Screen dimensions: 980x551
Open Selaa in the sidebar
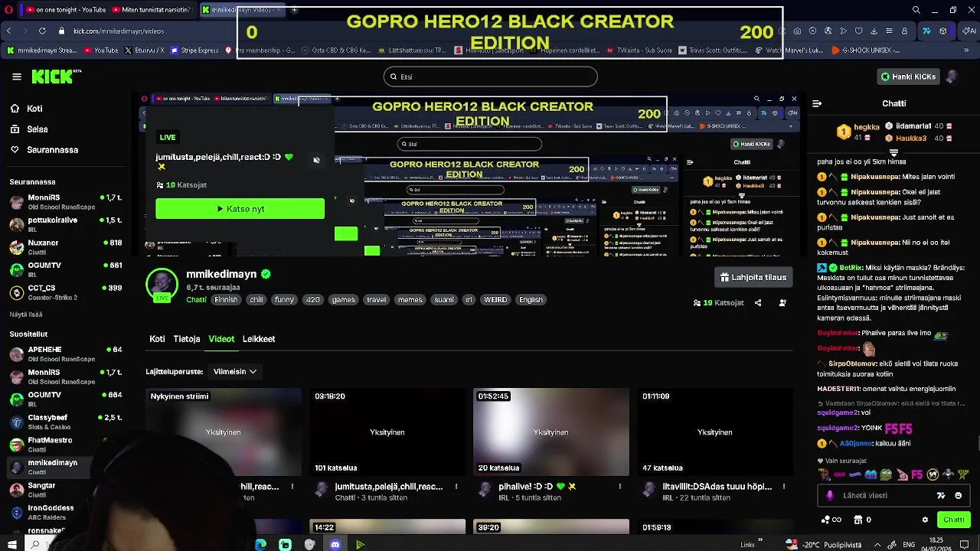click(29, 129)
